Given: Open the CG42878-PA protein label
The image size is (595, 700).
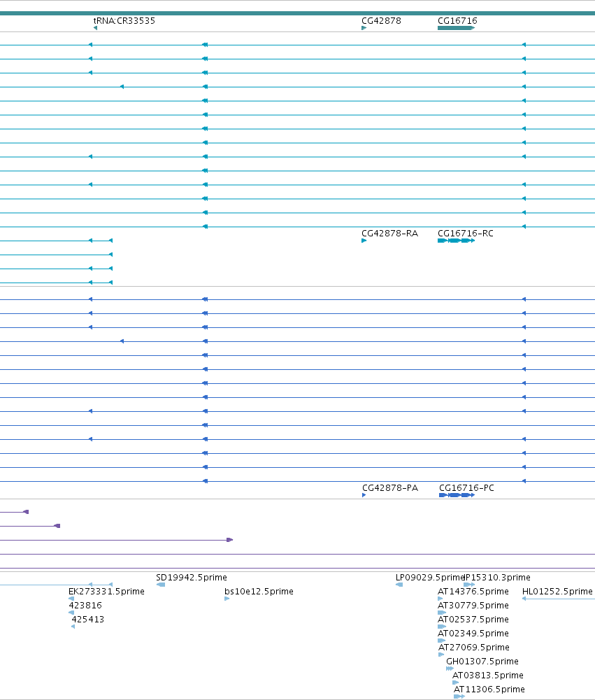Looking at the screenshot, I should (x=390, y=488).
